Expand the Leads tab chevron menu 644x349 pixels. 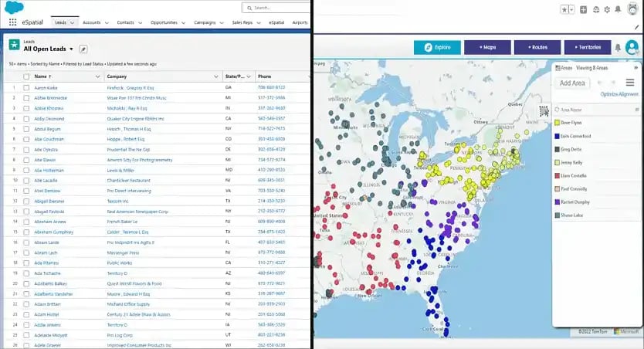[x=73, y=22]
